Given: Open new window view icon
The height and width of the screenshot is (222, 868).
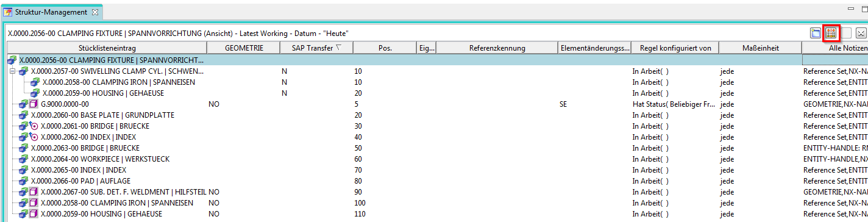Looking at the screenshot, I should click(816, 33).
